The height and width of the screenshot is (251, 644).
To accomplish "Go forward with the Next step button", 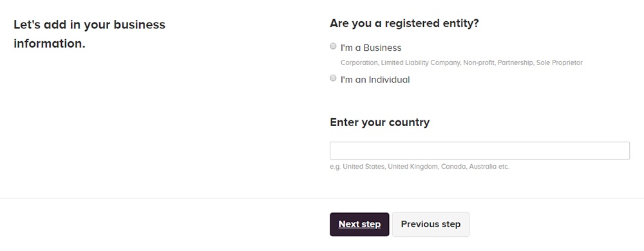I will click(x=359, y=225).
